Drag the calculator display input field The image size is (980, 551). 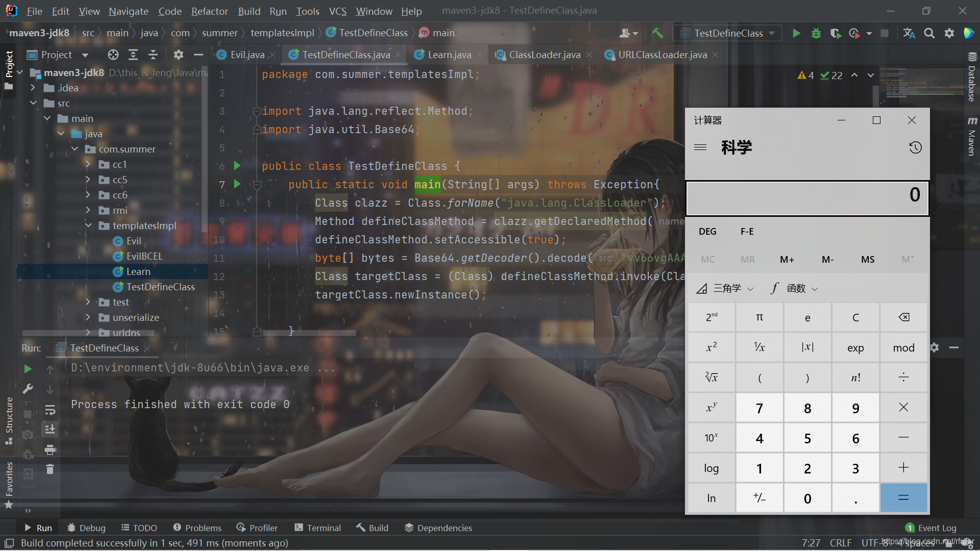[806, 195]
